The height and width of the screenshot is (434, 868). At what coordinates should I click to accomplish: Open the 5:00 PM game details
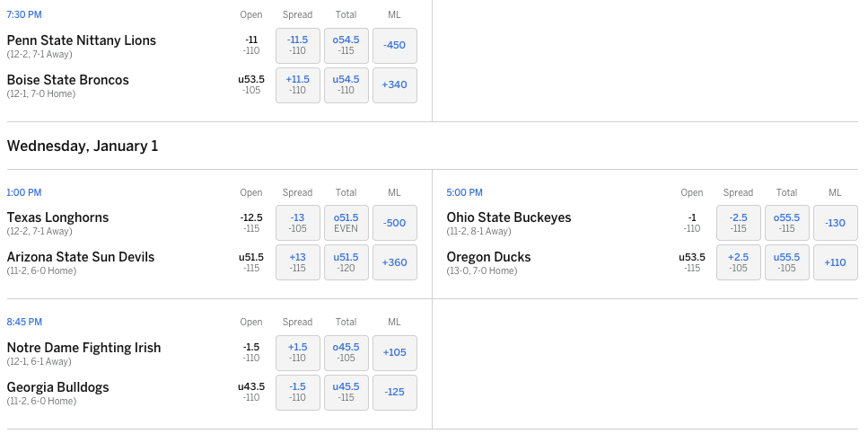[x=464, y=193]
